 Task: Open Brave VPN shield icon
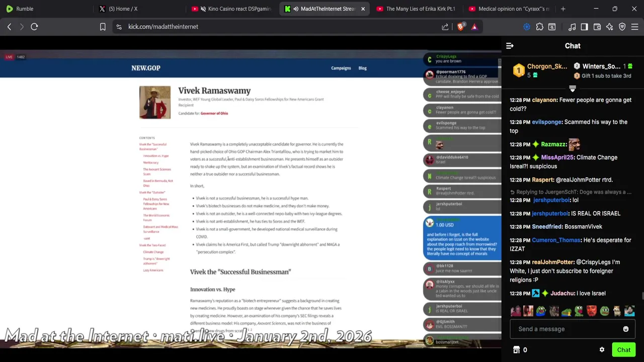pyautogui.click(x=622, y=27)
